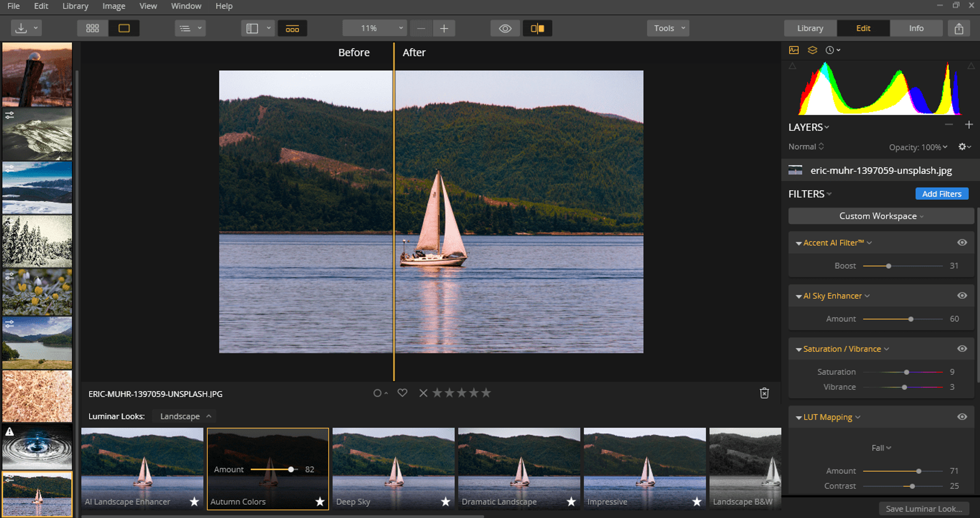Image resolution: width=980 pixels, height=518 pixels.
Task: Click the share/export icon
Action: click(959, 28)
